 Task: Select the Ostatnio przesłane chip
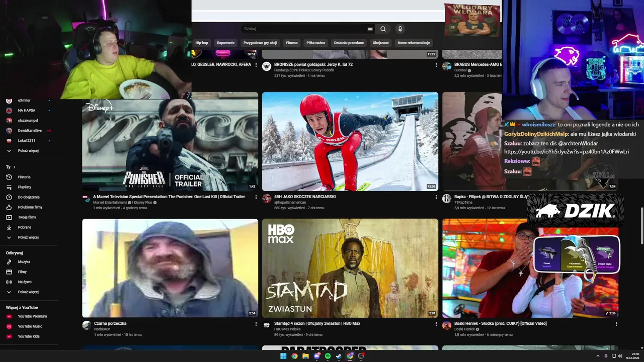(349, 43)
